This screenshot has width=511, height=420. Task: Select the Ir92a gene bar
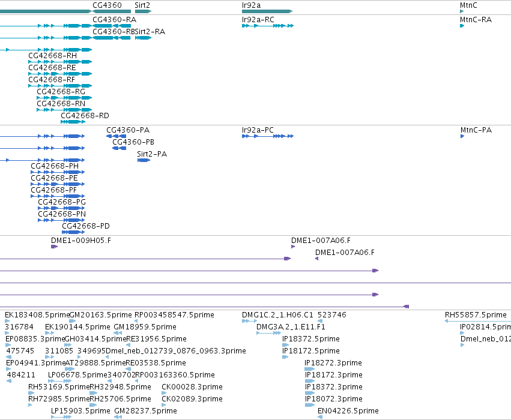(267, 11)
